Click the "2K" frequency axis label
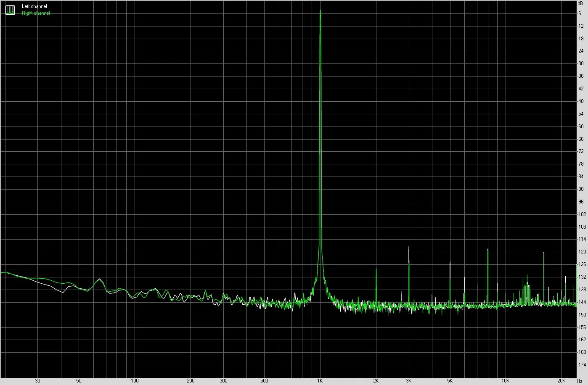This screenshot has height=385, width=588. 376,381
